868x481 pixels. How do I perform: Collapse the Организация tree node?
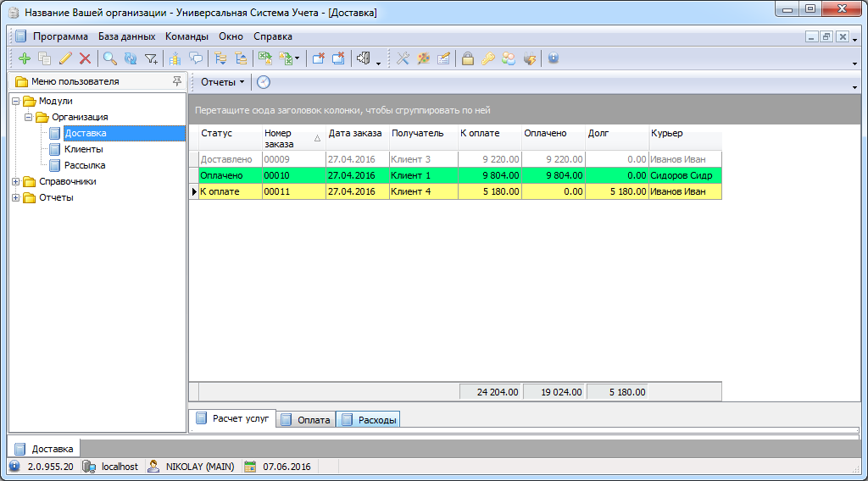[29, 117]
